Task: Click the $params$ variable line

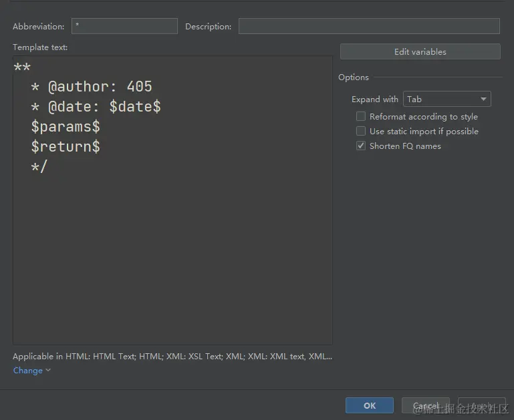Action: (66, 127)
